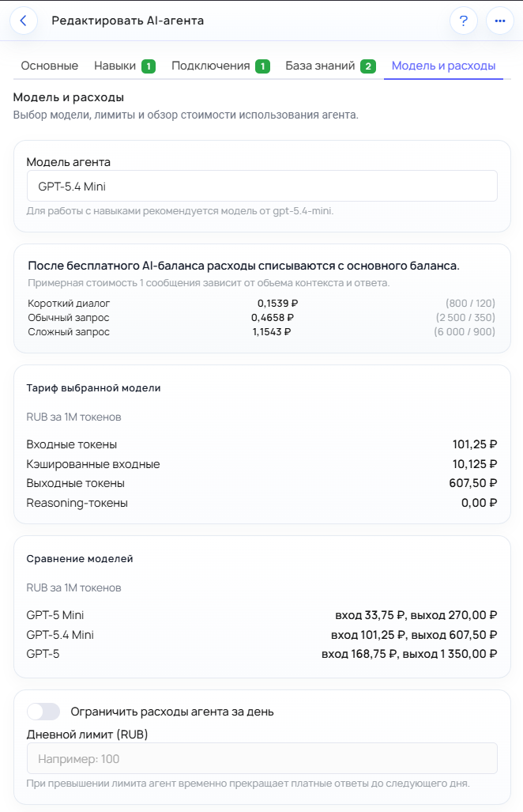Image resolution: width=523 pixels, height=812 pixels.
Task: Open the ellipsis (more options) menu icon
Action: (499, 21)
